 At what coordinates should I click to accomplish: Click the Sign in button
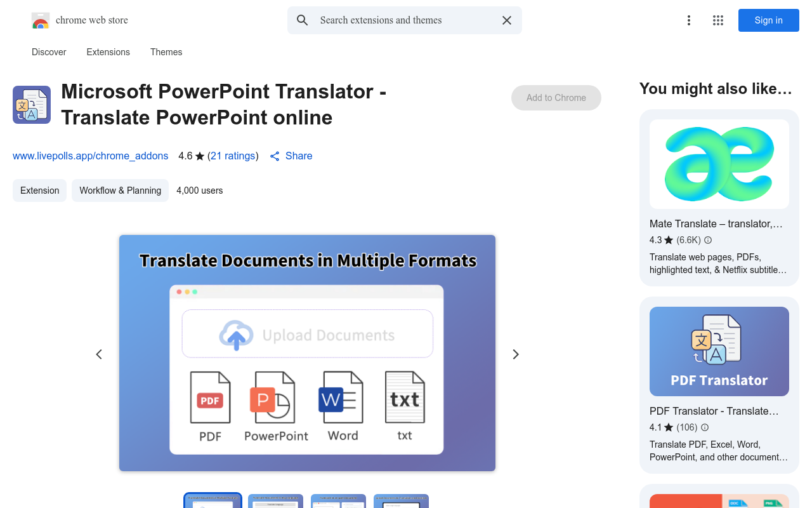tap(769, 20)
